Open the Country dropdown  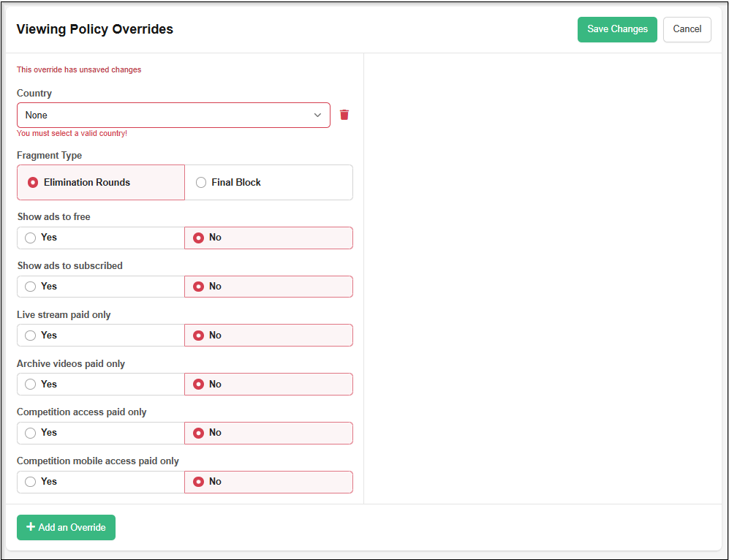tap(173, 115)
